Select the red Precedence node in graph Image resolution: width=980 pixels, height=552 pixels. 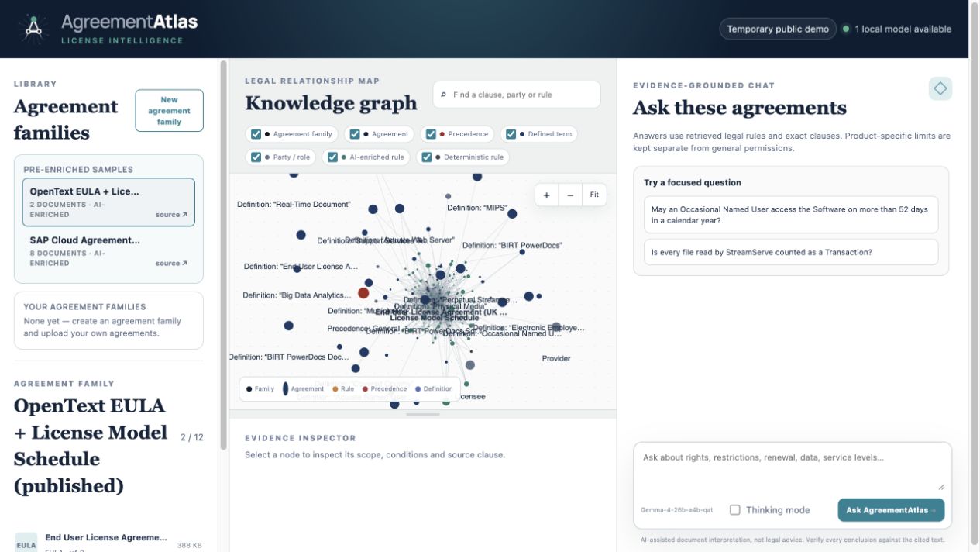363,293
